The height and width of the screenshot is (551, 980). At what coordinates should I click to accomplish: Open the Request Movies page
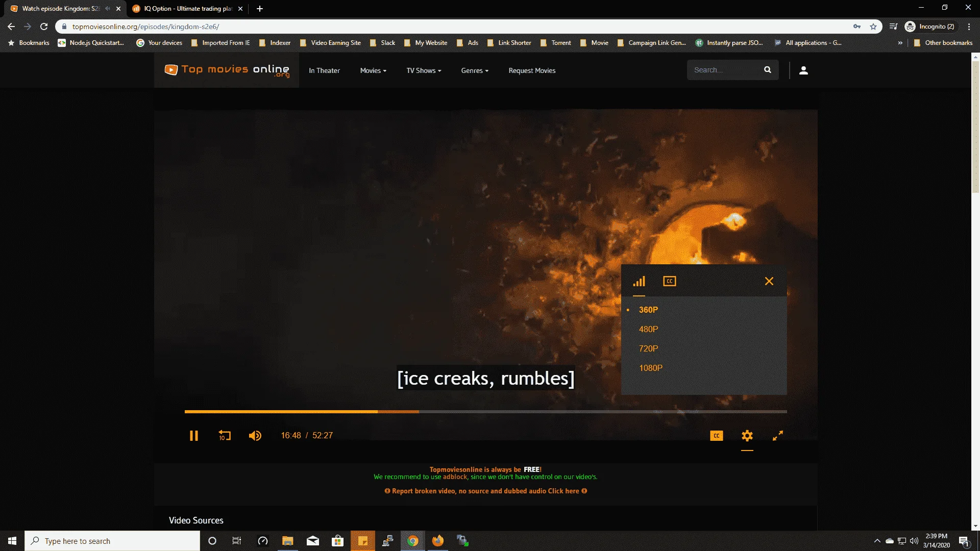532,70
